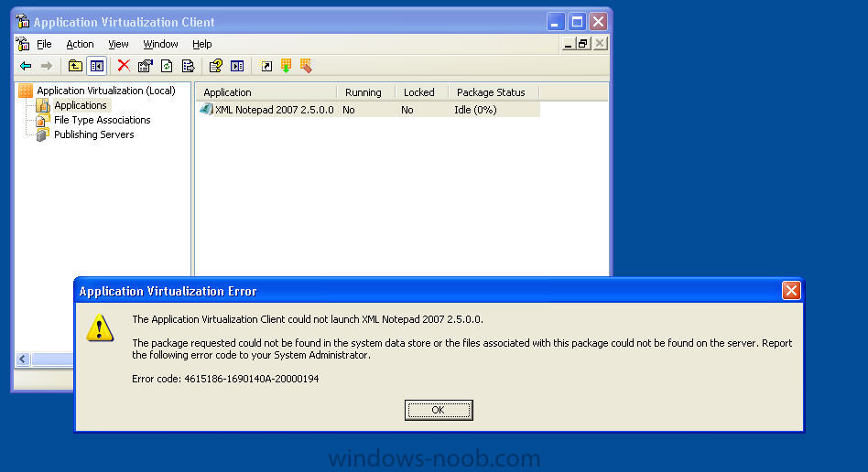Viewport: 868px width, 472px height.
Task: Sort list by the Running column header
Action: [x=366, y=92]
